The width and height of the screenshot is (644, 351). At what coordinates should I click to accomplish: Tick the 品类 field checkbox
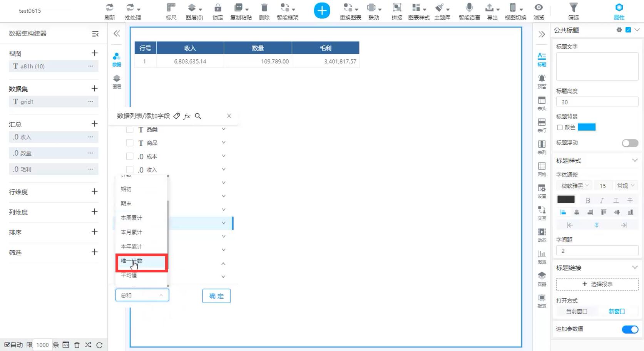tap(130, 129)
